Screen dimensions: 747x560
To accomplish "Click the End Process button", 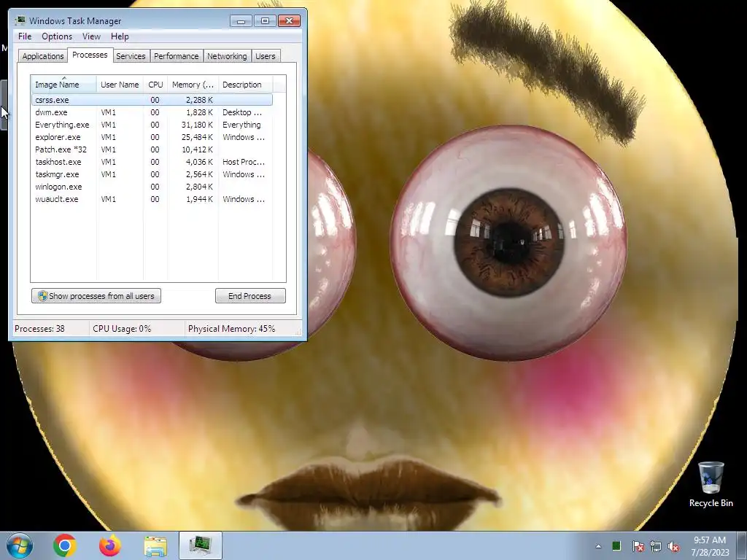I will pyautogui.click(x=250, y=296).
